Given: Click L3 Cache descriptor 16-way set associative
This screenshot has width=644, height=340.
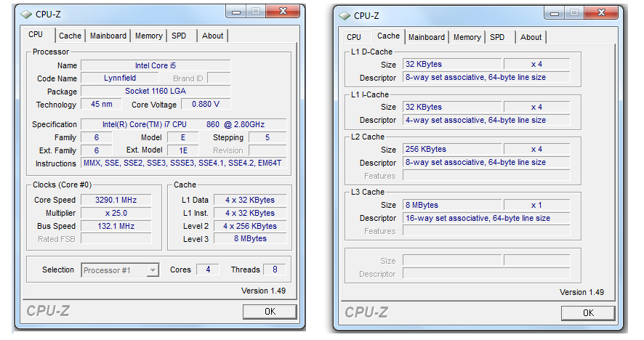Looking at the screenshot, I should [x=486, y=218].
